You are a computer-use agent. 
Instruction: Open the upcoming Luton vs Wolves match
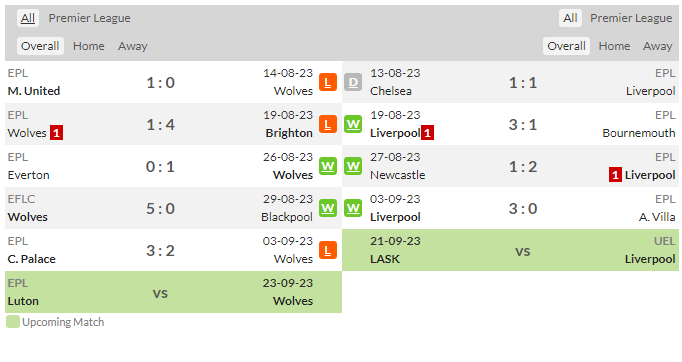(174, 292)
